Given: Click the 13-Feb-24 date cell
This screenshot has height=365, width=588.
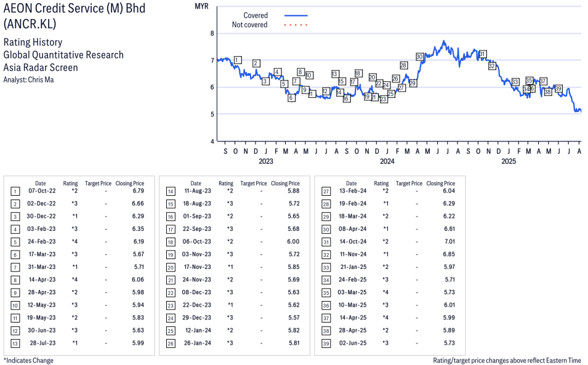Looking at the screenshot, I should (353, 191).
